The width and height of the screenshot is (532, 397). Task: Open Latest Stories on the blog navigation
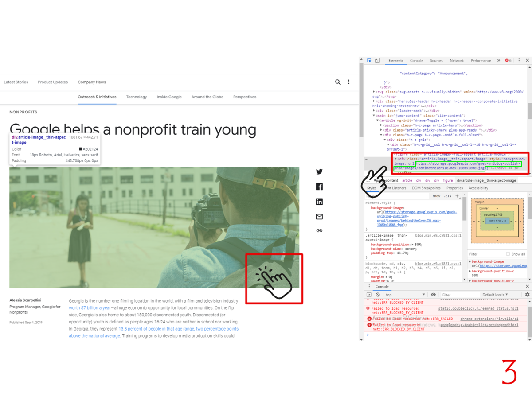coord(16,82)
